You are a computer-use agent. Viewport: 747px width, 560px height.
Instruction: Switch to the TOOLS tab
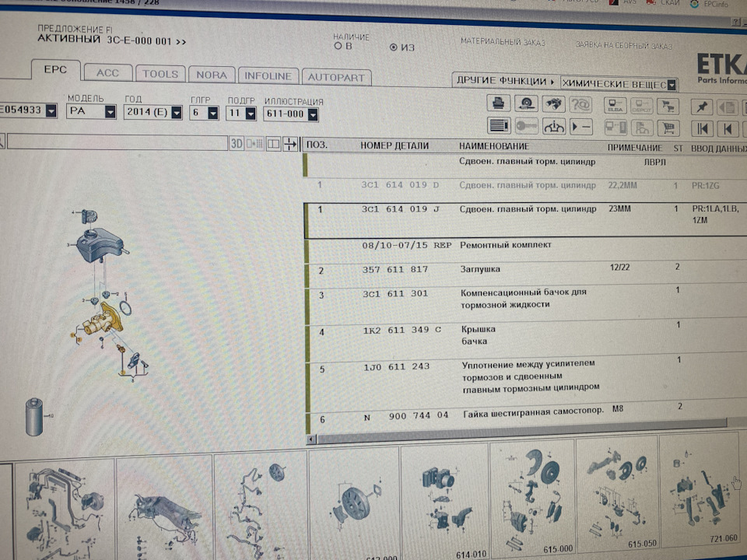[x=160, y=75]
